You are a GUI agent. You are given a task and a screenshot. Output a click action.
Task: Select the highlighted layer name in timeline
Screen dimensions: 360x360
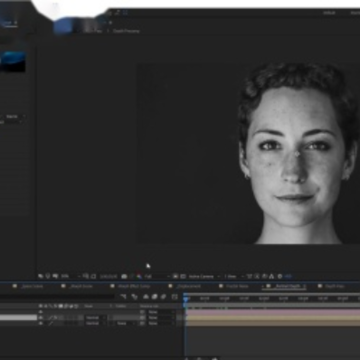point(18,318)
